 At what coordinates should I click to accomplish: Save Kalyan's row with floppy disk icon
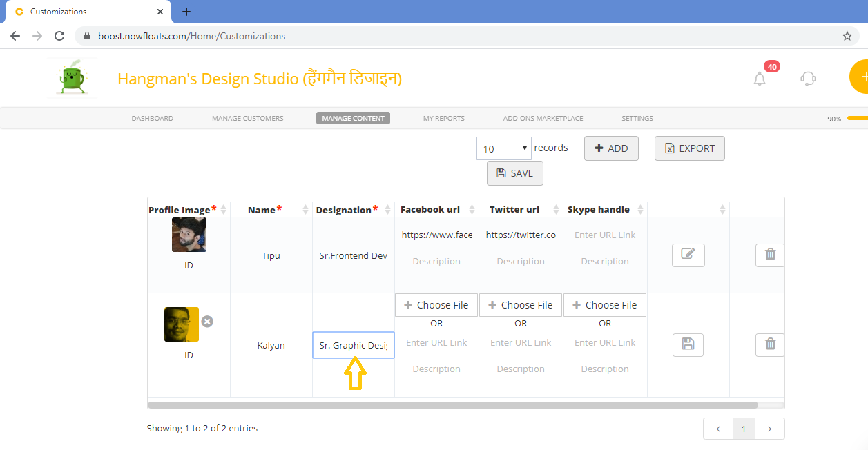(x=688, y=344)
